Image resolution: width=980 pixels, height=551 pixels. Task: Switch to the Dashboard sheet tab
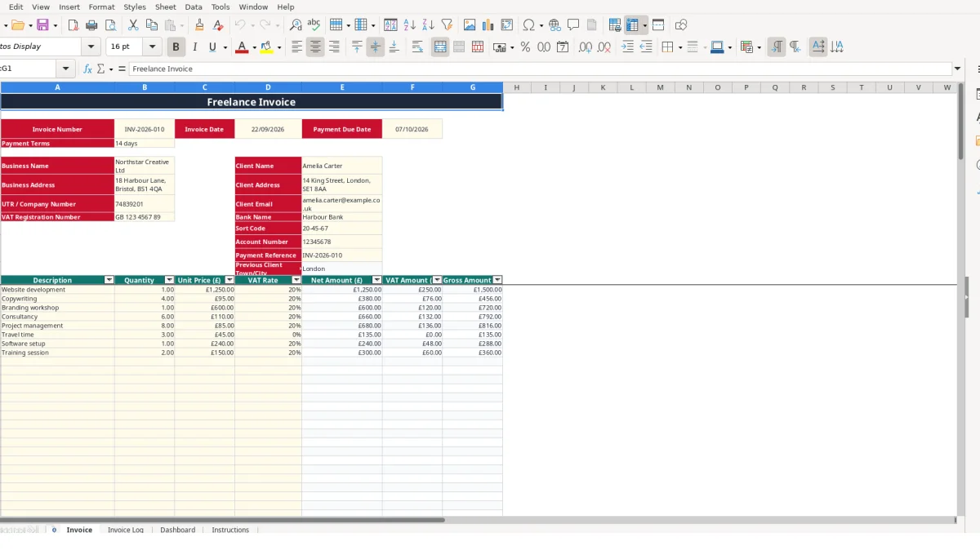pyautogui.click(x=178, y=530)
